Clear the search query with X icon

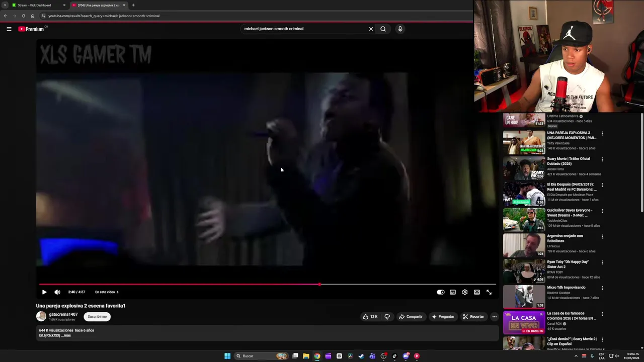371,29
